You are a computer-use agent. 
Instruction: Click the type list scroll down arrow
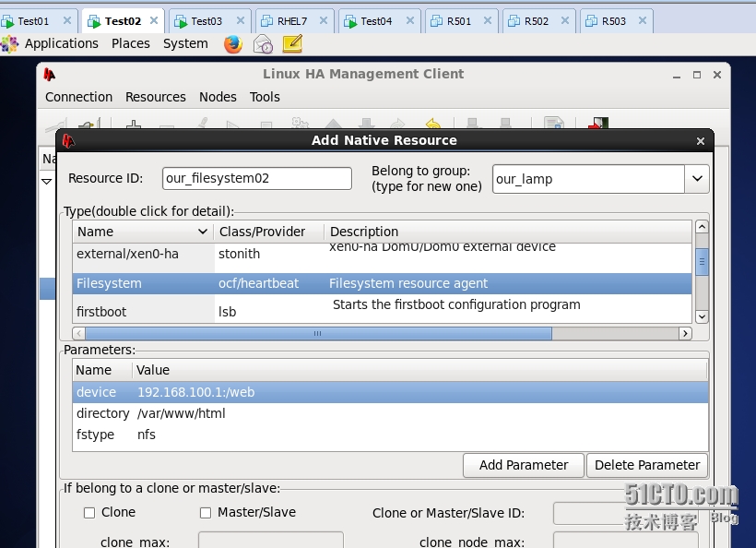pyautogui.click(x=702, y=317)
